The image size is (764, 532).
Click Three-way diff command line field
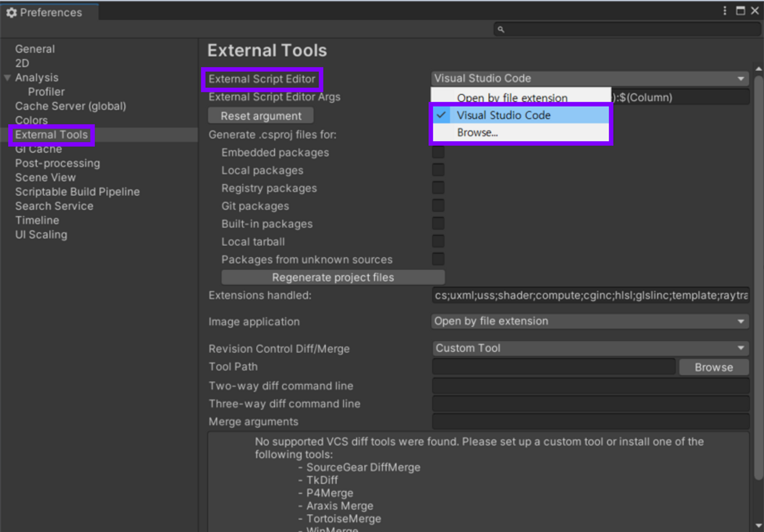[591, 404]
